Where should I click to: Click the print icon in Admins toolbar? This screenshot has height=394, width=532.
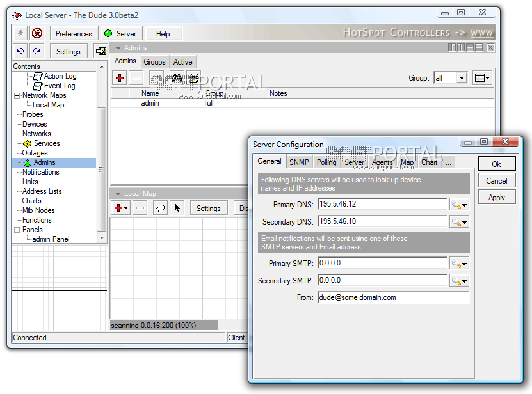click(194, 78)
